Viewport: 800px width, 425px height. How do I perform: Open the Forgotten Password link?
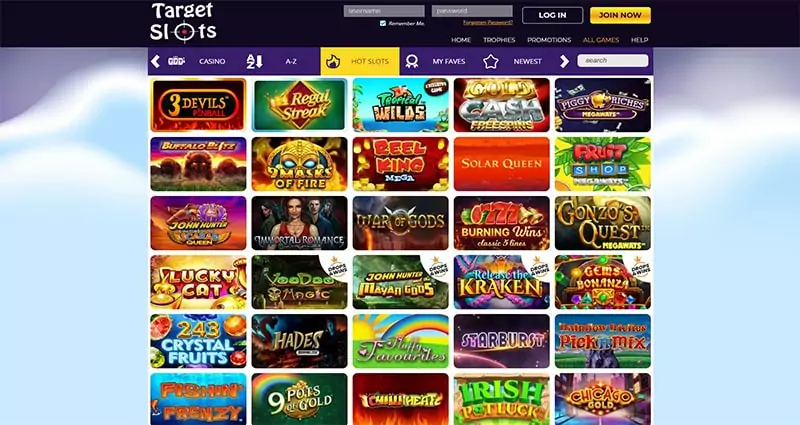tap(488, 22)
